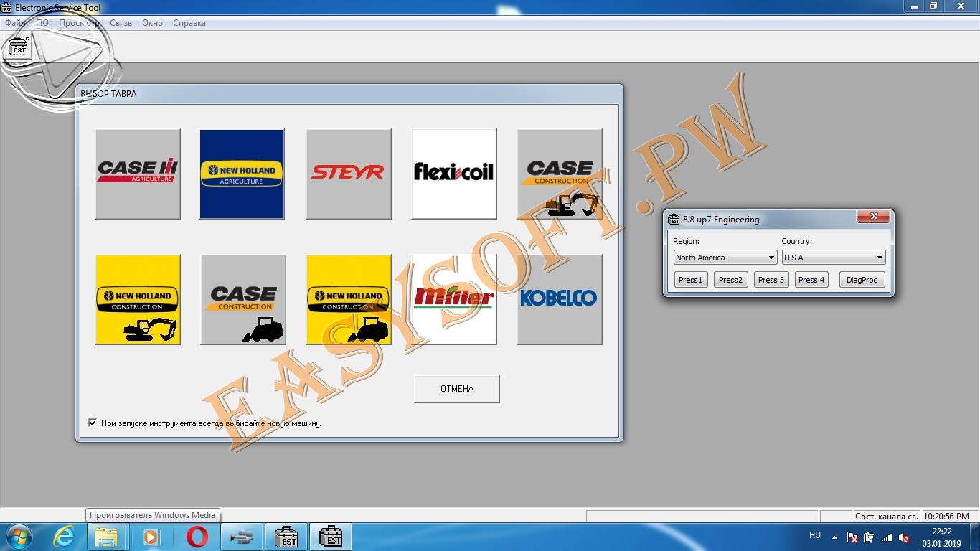Screen dimensions: 980x551
Task: Open the Windows Start menu
Action: coord(19,537)
